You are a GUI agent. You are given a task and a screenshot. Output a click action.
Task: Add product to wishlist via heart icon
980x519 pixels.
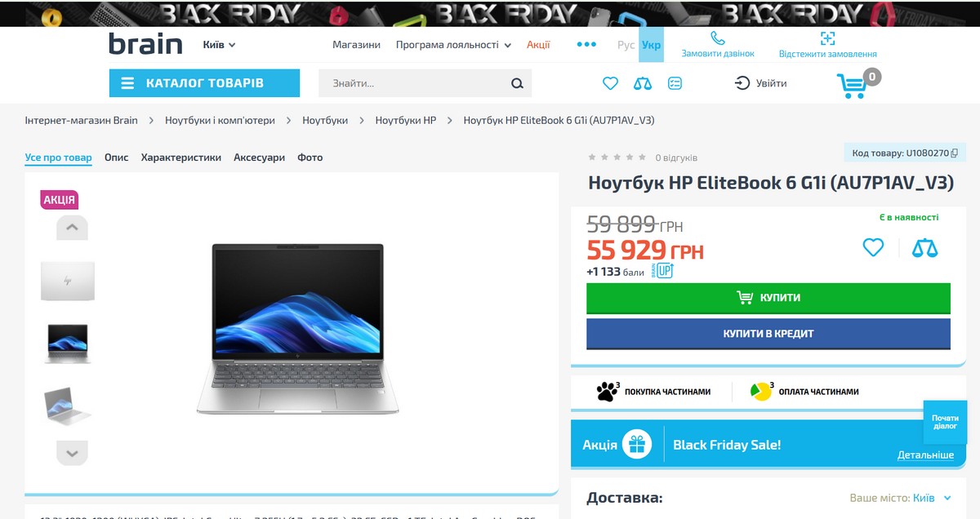pyautogui.click(x=873, y=247)
